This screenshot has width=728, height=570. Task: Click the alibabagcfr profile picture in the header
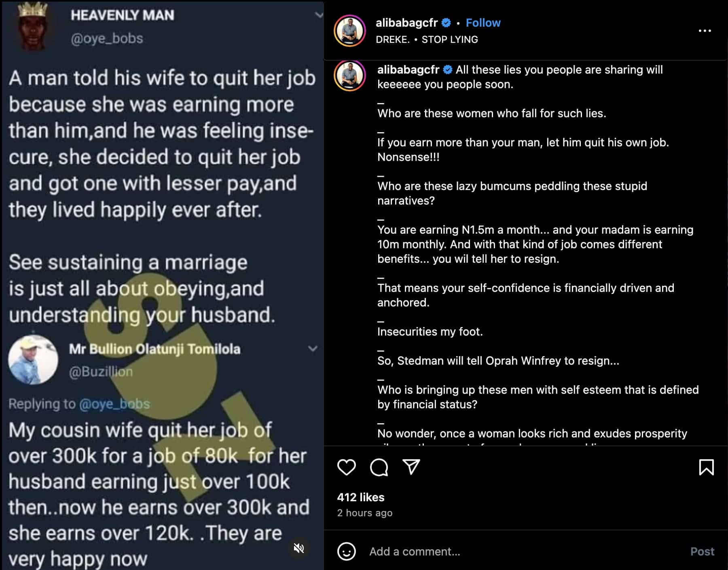point(350,31)
